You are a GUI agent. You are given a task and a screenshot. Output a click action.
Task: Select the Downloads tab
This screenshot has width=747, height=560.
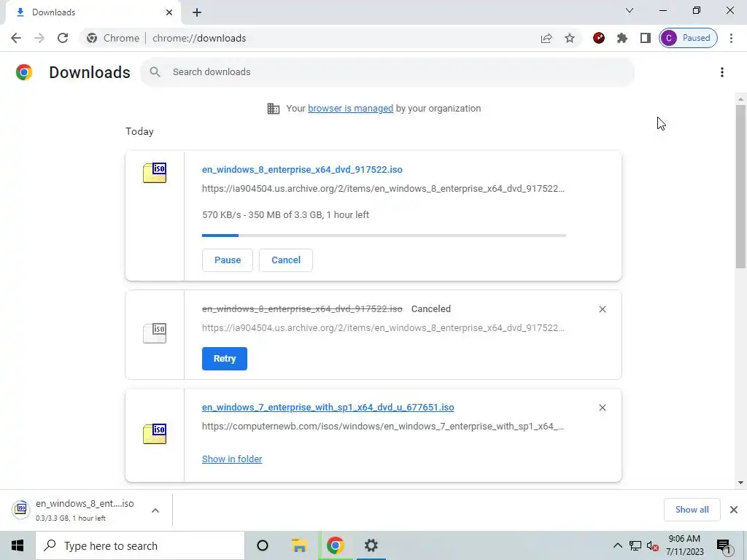[x=93, y=12]
